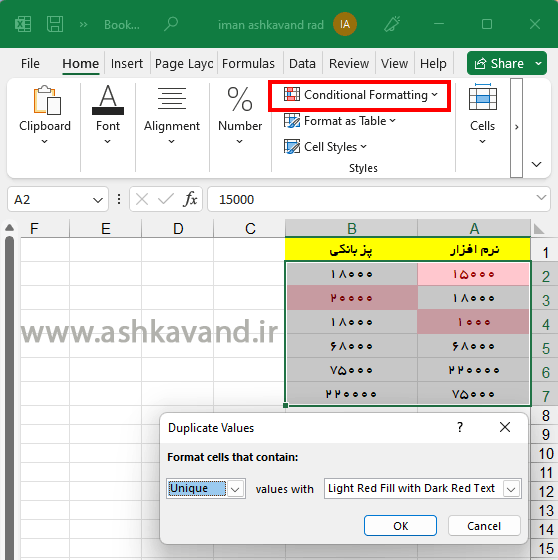Click Cancel in Duplicate Values dialog
558x560 pixels.
pyautogui.click(x=484, y=526)
